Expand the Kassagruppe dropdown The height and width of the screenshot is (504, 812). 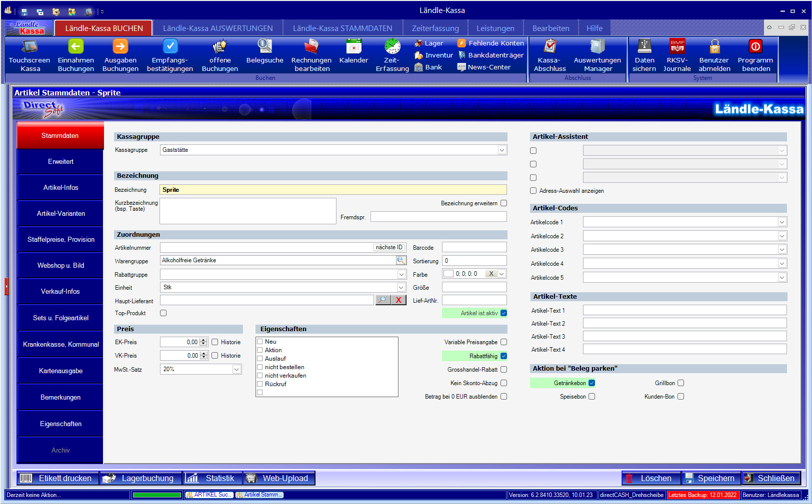(x=502, y=150)
